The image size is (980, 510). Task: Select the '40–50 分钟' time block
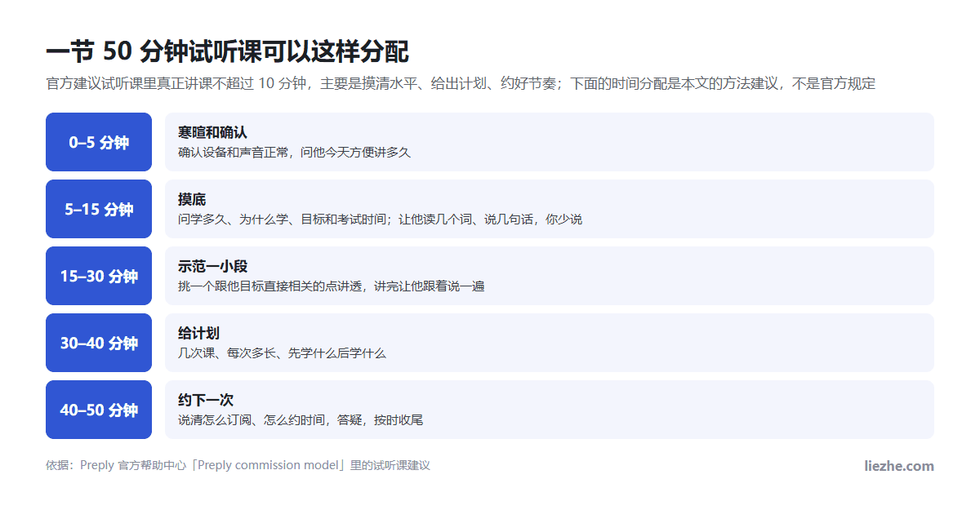click(x=99, y=410)
